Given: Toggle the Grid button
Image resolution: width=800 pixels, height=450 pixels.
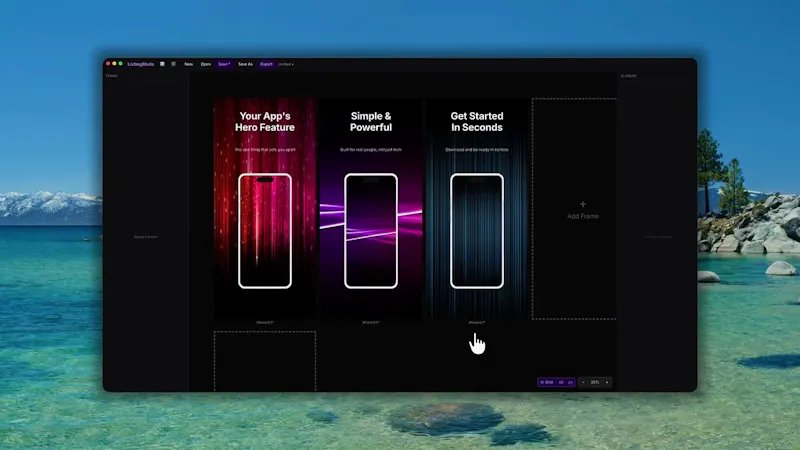Looking at the screenshot, I should 546,382.
